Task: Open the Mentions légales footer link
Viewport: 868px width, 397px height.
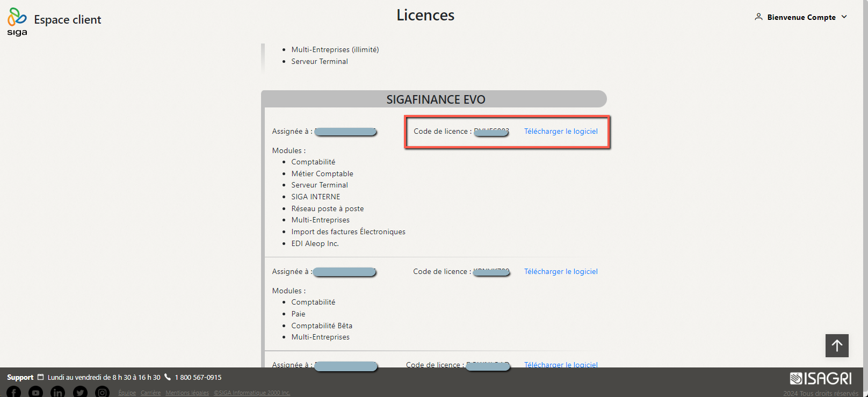Action: (187, 393)
